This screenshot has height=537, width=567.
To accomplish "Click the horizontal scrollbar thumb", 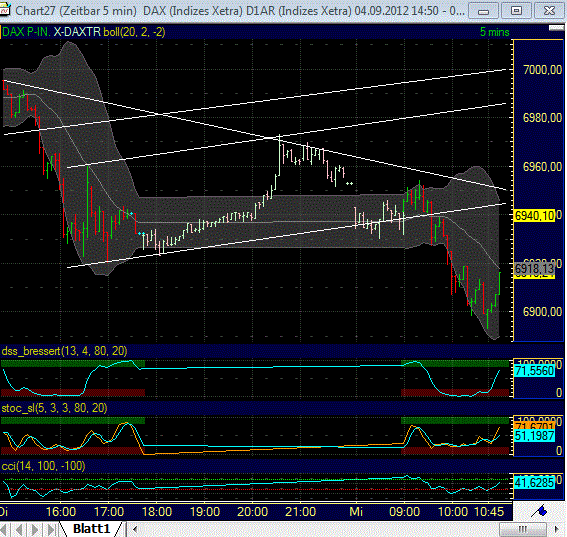I will (523, 529).
